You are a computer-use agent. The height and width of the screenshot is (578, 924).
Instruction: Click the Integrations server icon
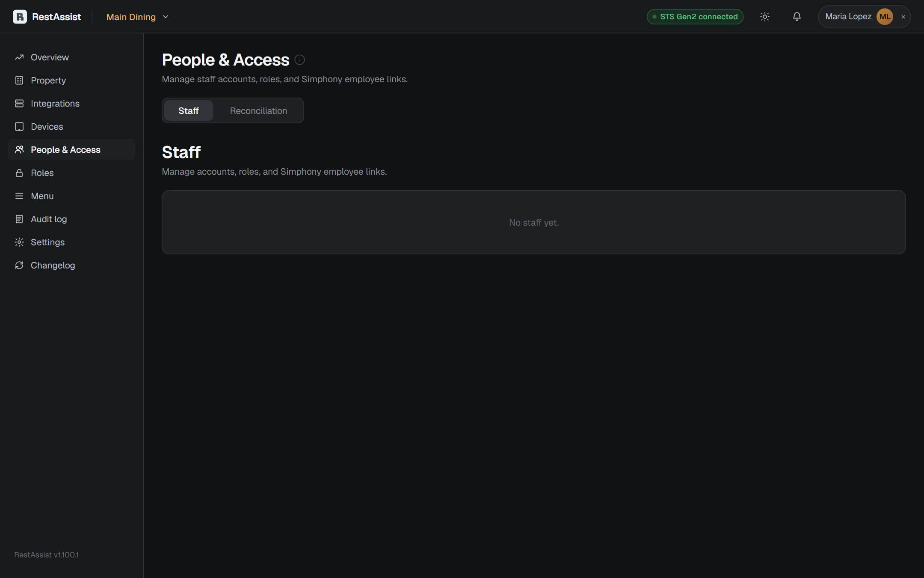(19, 104)
